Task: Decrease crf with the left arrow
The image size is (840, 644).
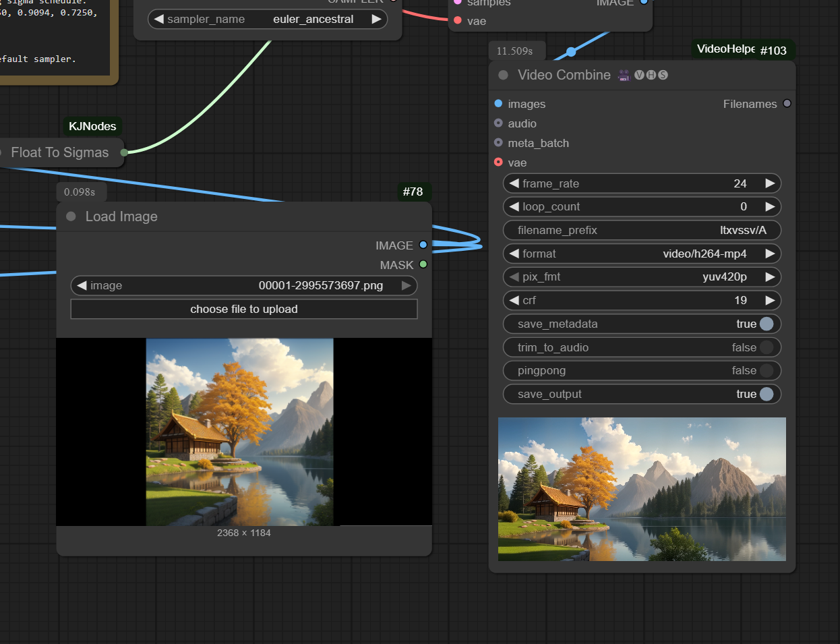Action: pyautogui.click(x=514, y=300)
